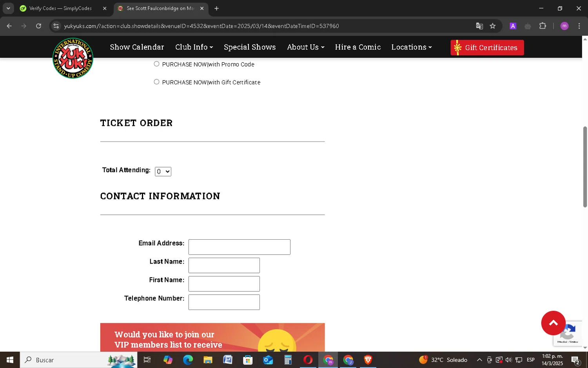Open the purple A extension icon

pyautogui.click(x=513, y=26)
